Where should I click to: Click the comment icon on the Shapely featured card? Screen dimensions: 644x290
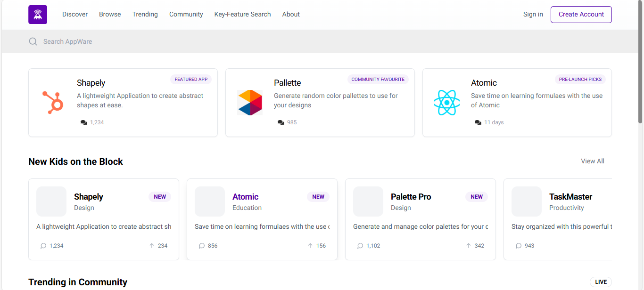point(83,122)
